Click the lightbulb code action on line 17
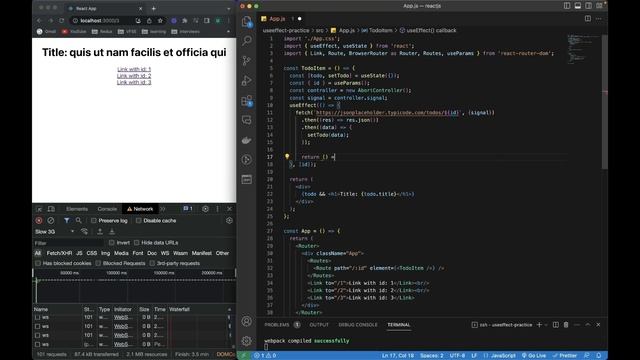Screen dimensions: 640x360 tap(287, 157)
